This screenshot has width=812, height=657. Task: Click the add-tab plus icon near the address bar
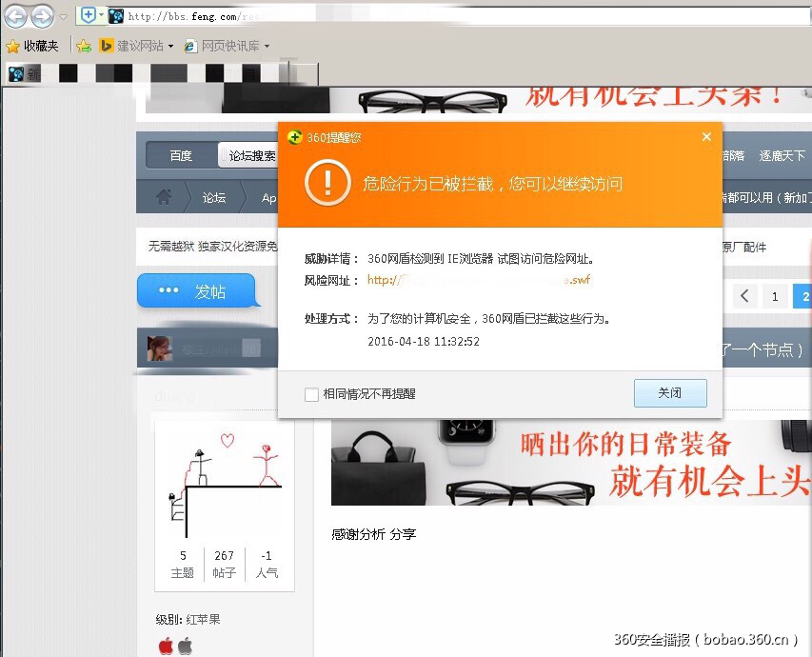[89, 14]
